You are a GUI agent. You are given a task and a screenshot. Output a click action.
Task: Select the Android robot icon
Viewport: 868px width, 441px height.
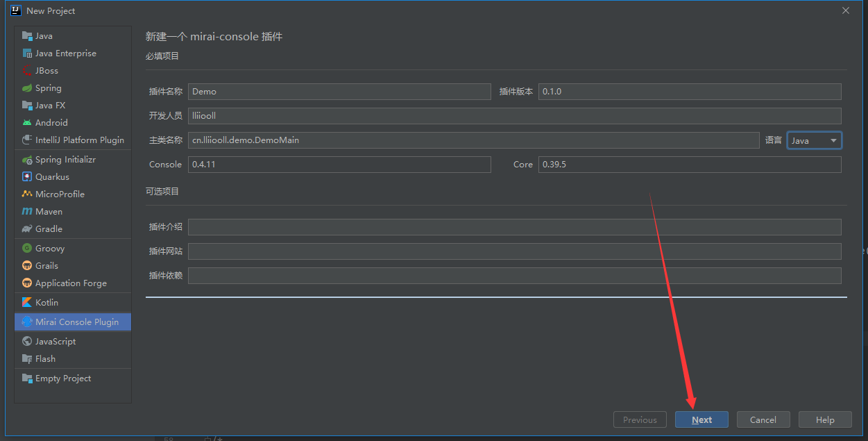click(27, 123)
